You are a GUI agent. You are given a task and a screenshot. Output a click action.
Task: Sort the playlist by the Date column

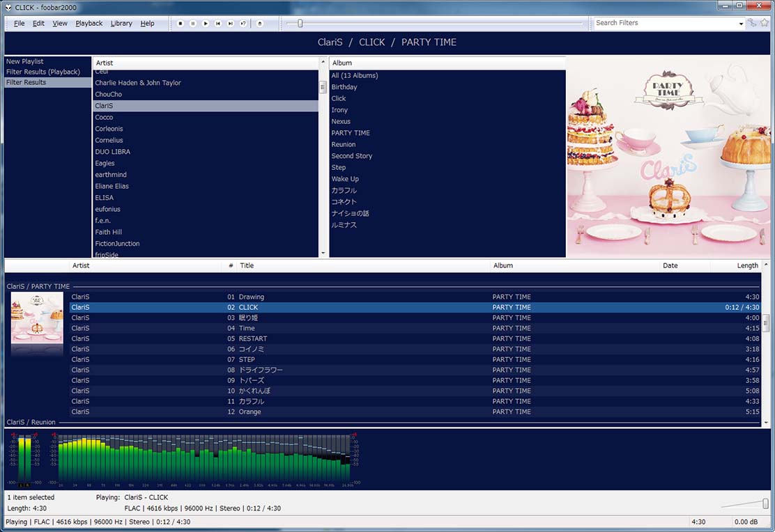[685, 265]
